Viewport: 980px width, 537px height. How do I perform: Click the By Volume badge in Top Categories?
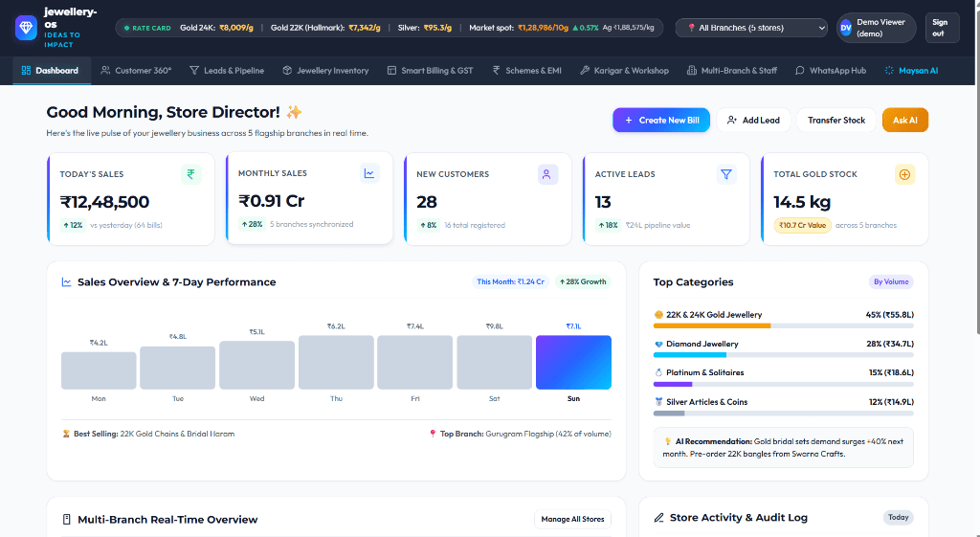click(891, 282)
